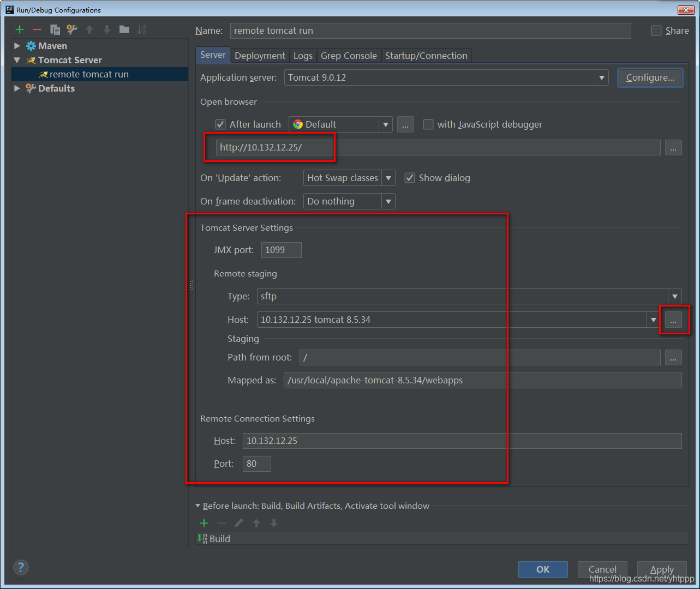Collapse the Before launch section
Image resolution: width=700 pixels, height=589 pixels.
pos(198,506)
